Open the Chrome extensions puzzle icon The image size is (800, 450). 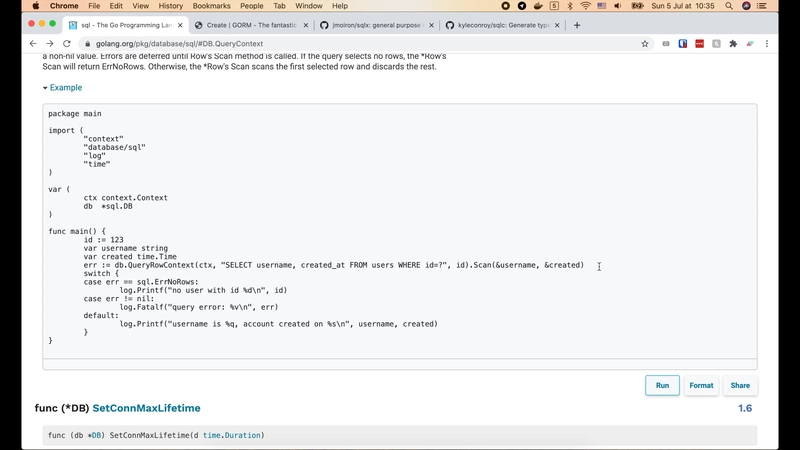(733, 44)
